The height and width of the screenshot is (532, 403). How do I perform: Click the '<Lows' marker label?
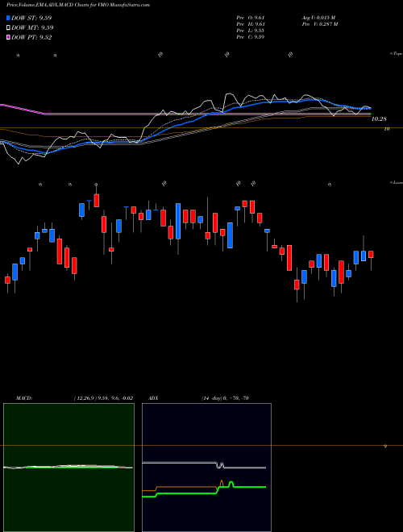tap(396, 182)
